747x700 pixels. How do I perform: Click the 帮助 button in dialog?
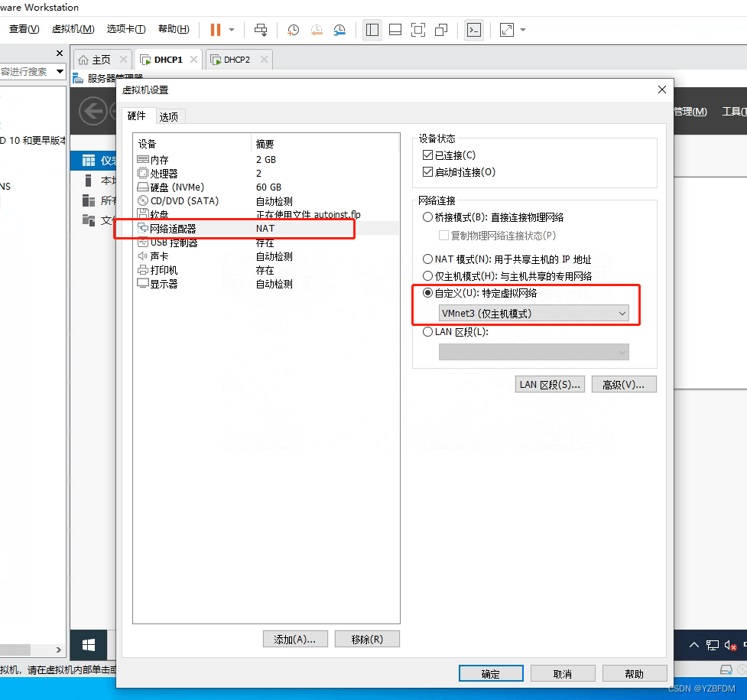tap(635, 674)
